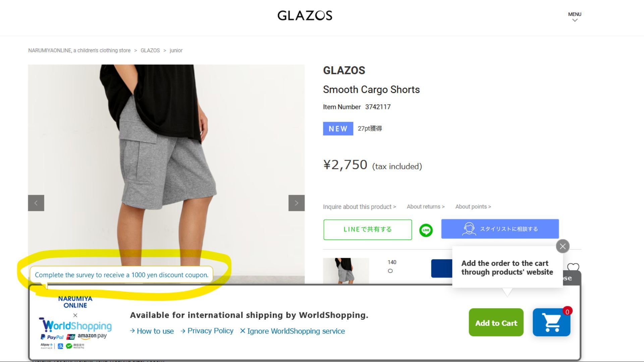Select the gray shorts color thumbnail
This screenshot has width=644, height=362.
[346, 270]
